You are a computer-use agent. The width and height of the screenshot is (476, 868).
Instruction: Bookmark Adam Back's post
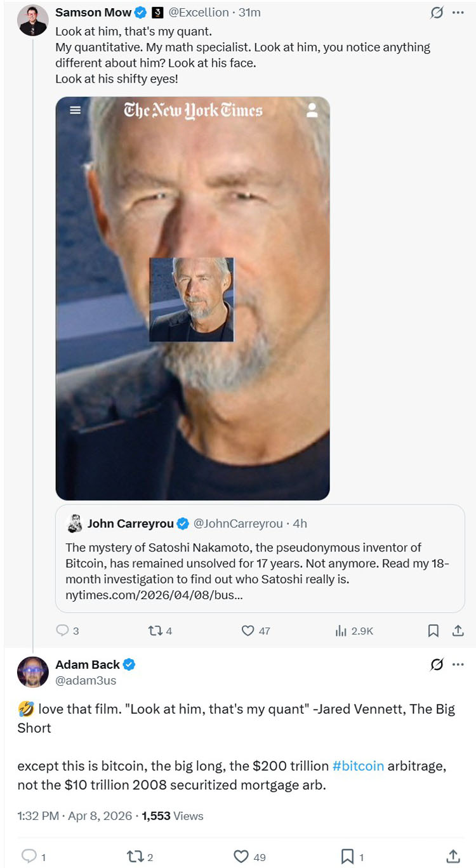[x=347, y=857]
